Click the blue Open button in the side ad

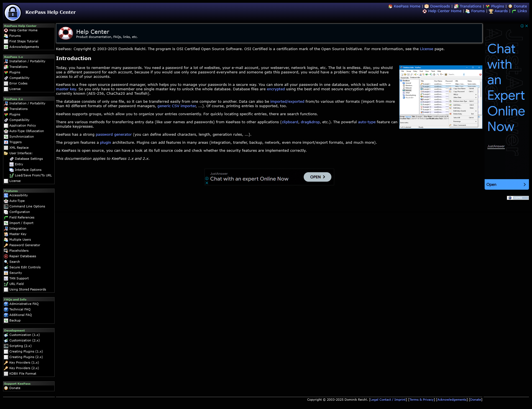click(x=506, y=185)
